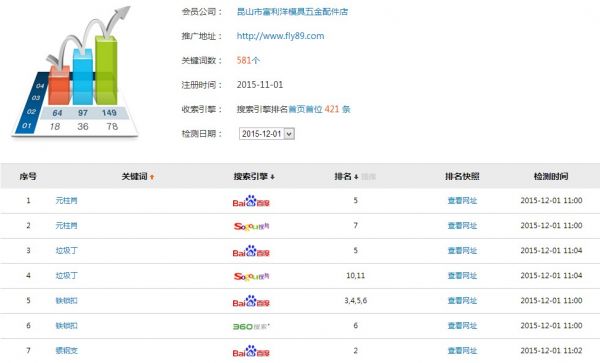Screen dimensions: 600x363
Task: Click the chart value 18
Action: click(x=55, y=127)
